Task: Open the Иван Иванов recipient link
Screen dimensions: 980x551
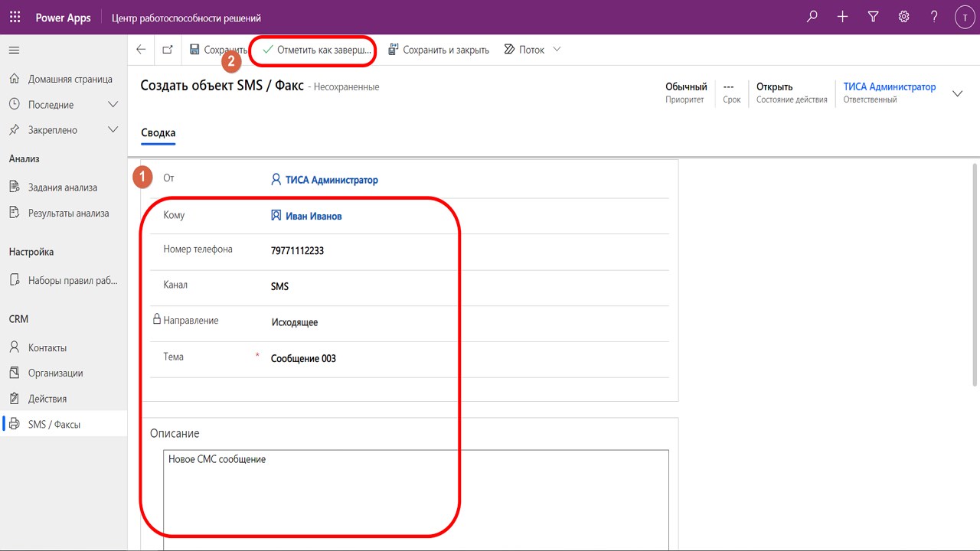Action: [x=314, y=216]
